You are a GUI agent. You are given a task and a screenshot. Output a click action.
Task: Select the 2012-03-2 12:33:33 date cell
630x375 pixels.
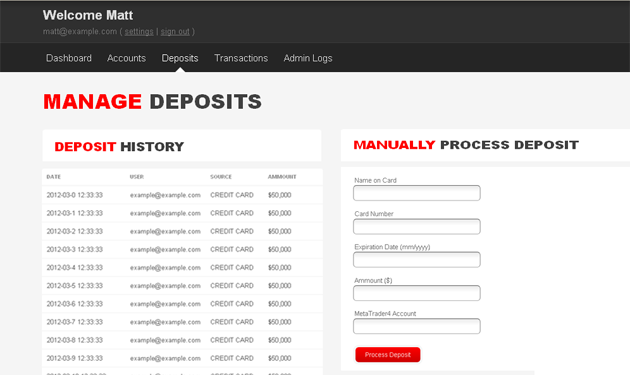coord(75,231)
